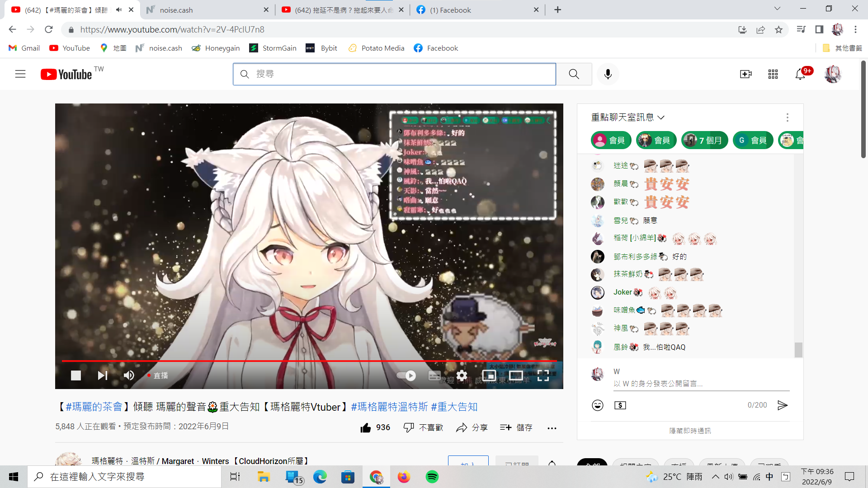Image resolution: width=868 pixels, height=488 pixels.
Task: Open the Margaret Winters channel name
Action: click(202, 461)
